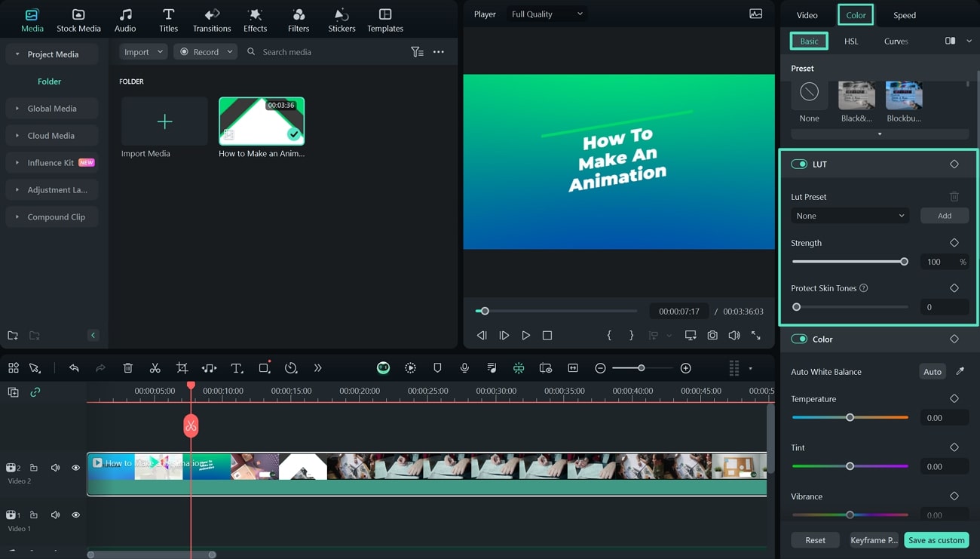Switch to the HSL subtab
The height and width of the screenshot is (559, 980).
pyautogui.click(x=851, y=41)
